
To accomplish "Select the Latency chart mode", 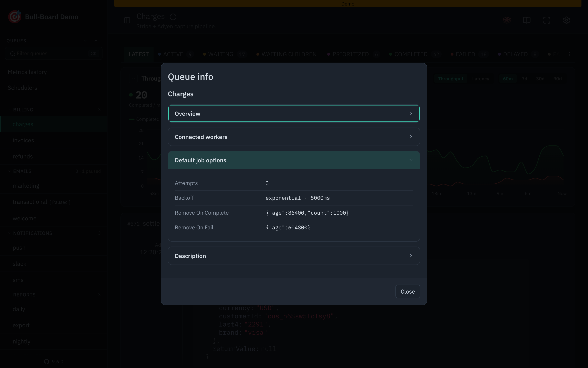I will click(x=480, y=79).
